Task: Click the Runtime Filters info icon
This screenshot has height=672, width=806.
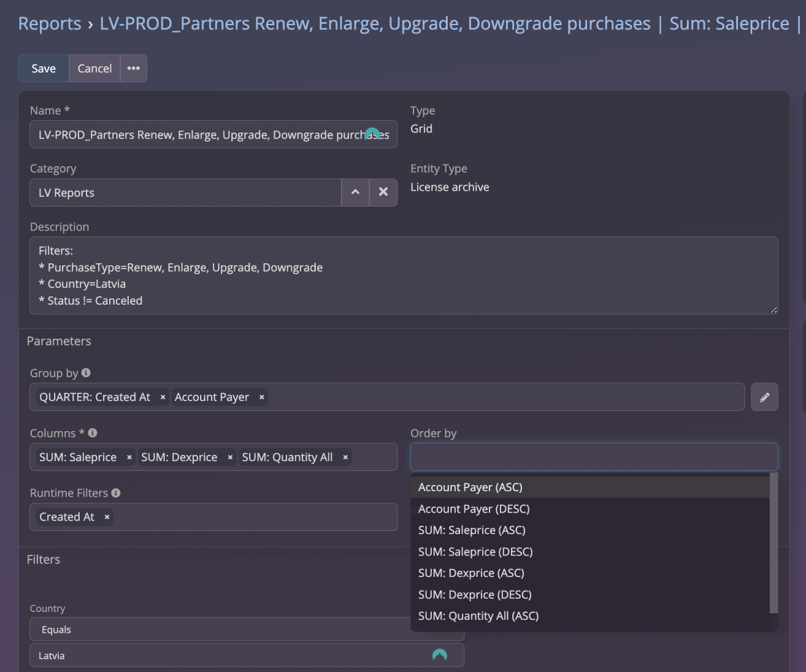Action: (116, 493)
